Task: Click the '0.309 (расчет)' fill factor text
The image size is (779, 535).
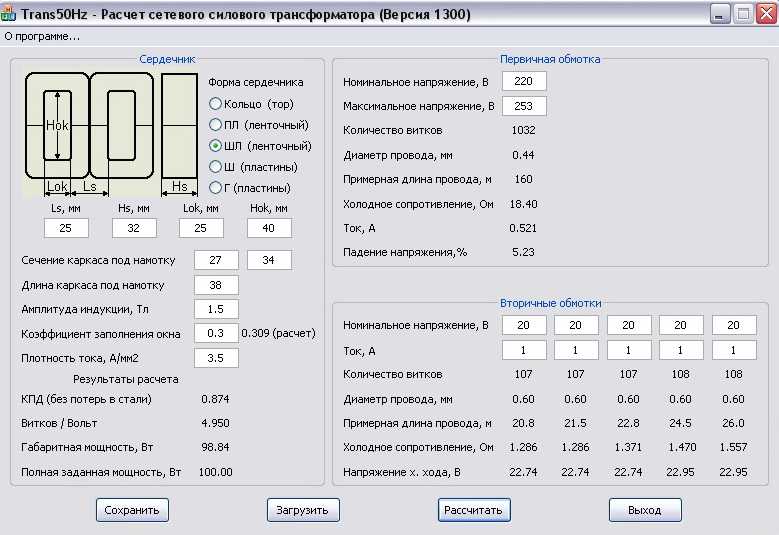Action: [279, 333]
